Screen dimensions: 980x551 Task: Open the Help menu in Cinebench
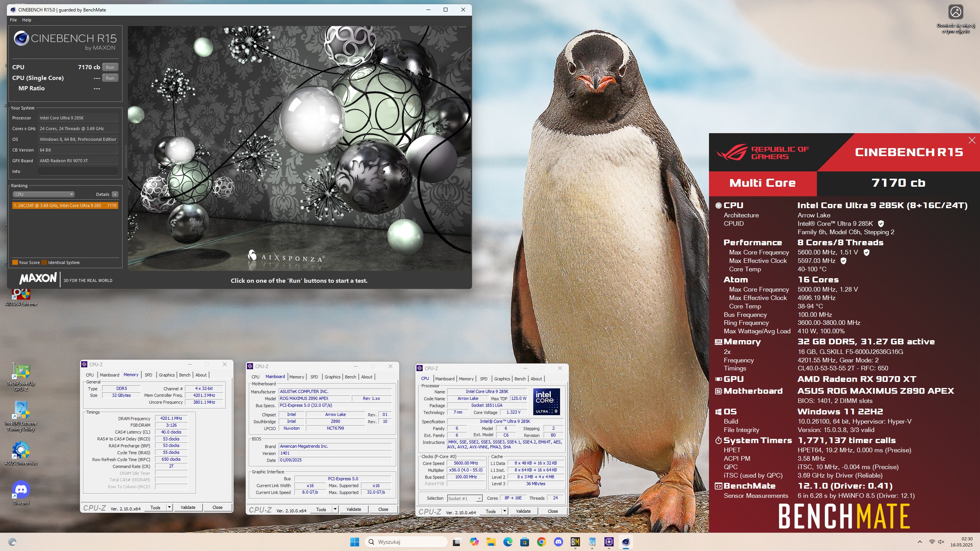point(27,20)
